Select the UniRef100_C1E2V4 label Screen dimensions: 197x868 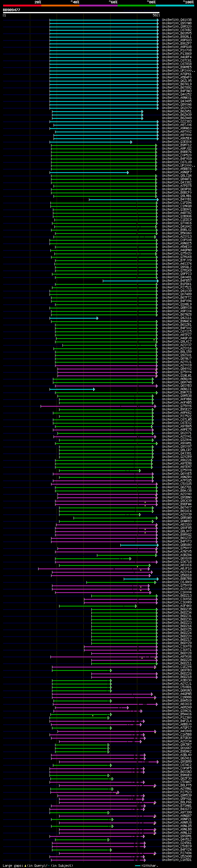177,667
